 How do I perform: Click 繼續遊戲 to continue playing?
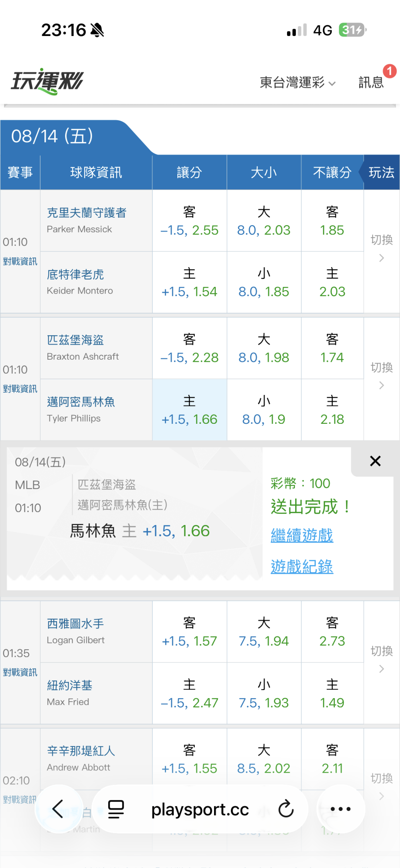coord(302,535)
